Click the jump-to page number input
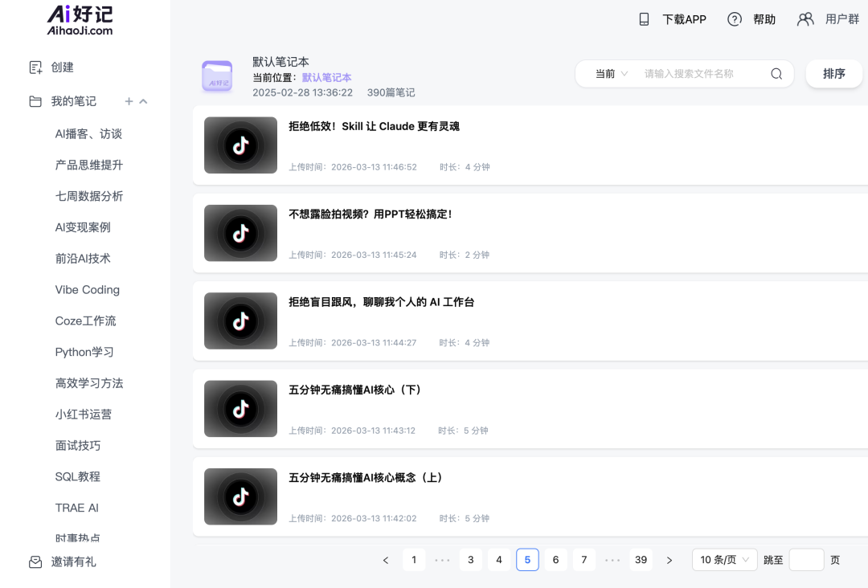Screen dimensions: 868x588 (x=807, y=560)
